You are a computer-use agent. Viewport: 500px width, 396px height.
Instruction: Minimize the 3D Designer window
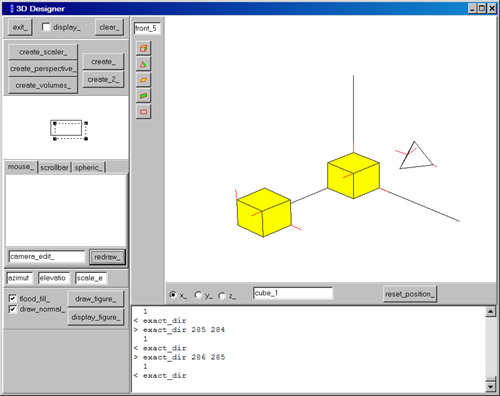click(472, 8)
